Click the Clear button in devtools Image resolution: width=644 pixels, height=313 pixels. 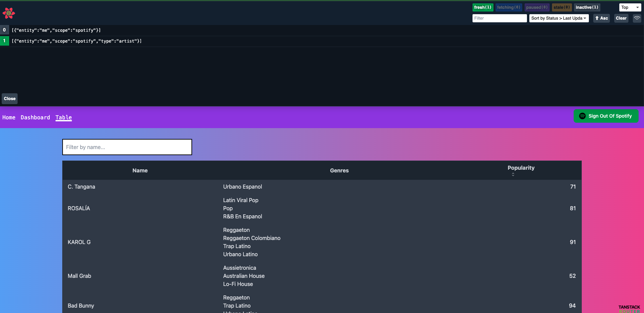[x=621, y=18]
